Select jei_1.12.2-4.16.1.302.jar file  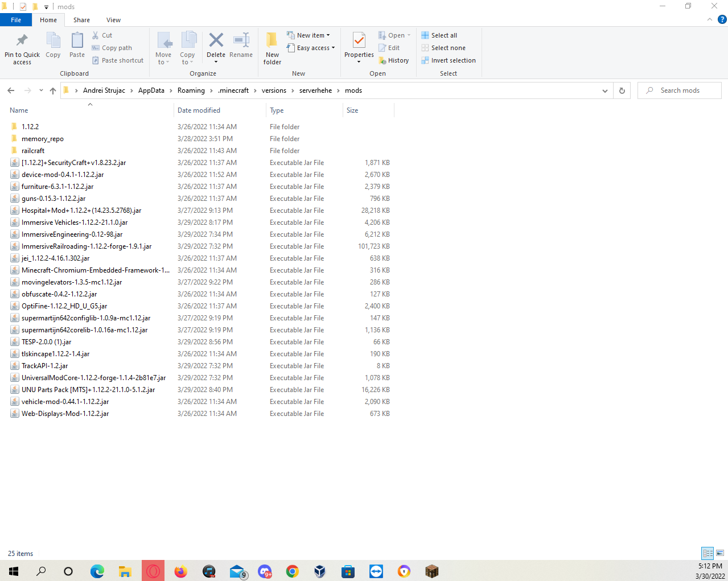pos(55,258)
